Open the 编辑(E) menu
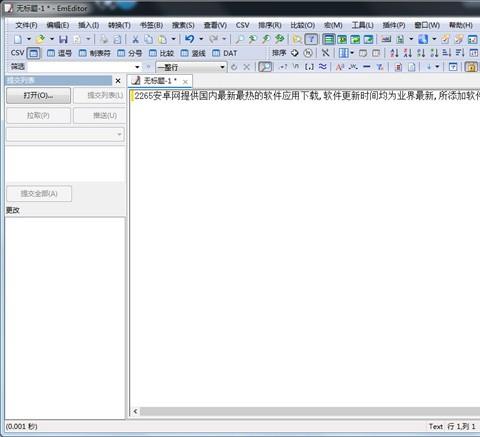The height and width of the screenshot is (437, 480). (58, 25)
